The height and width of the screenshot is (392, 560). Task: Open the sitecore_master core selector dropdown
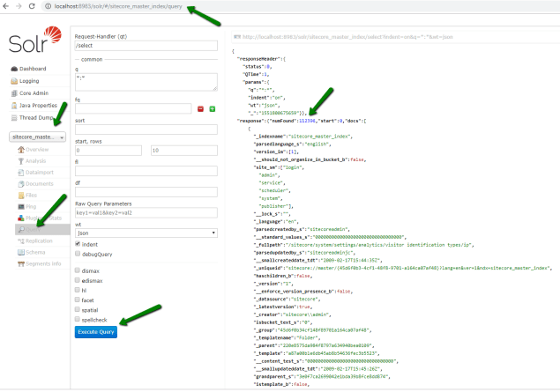[x=37, y=137]
